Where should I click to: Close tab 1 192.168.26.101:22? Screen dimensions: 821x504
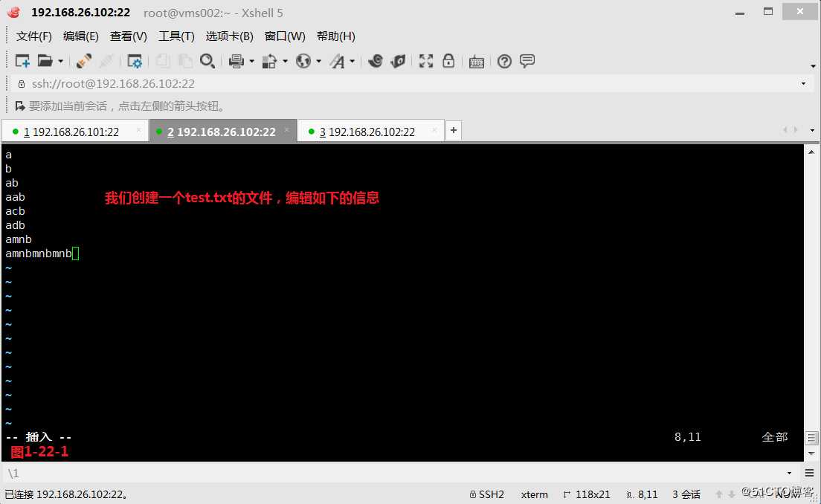139,130
